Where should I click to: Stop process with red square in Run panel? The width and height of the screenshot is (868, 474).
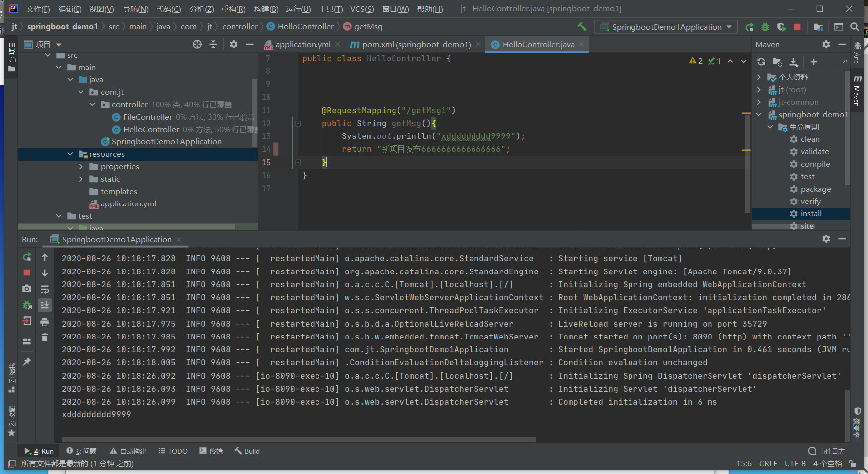point(27,272)
